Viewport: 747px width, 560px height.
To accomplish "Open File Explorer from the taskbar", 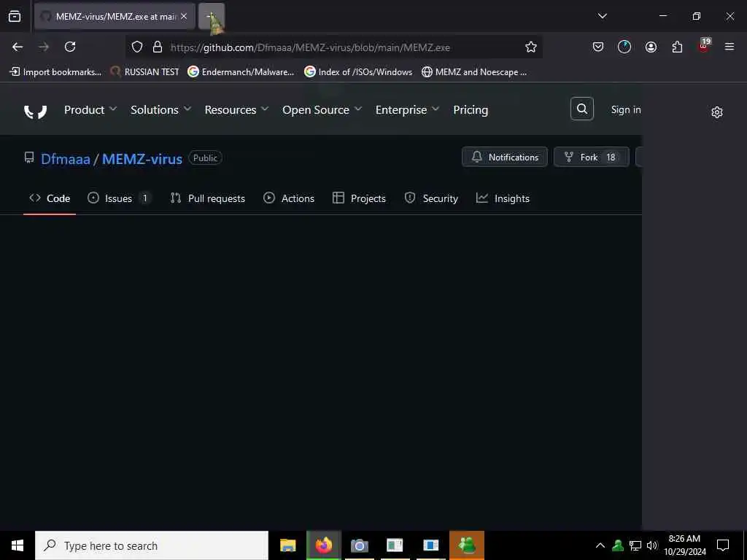I will pyautogui.click(x=287, y=545).
